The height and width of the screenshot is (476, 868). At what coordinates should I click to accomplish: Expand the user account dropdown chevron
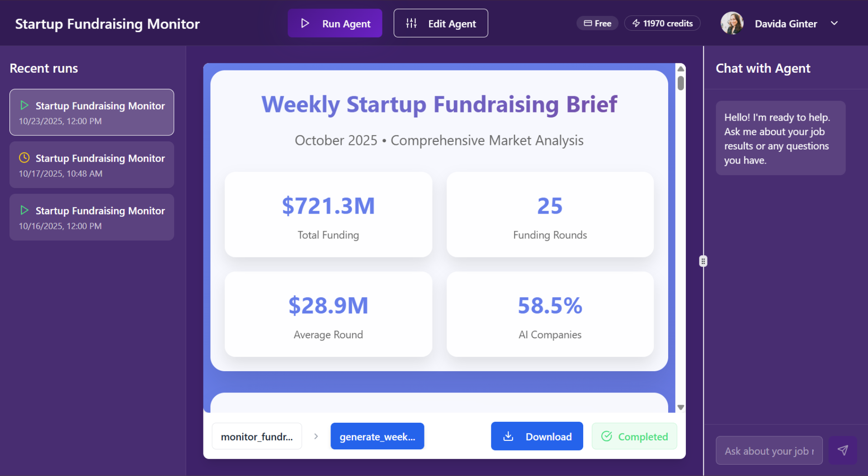pyautogui.click(x=835, y=23)
